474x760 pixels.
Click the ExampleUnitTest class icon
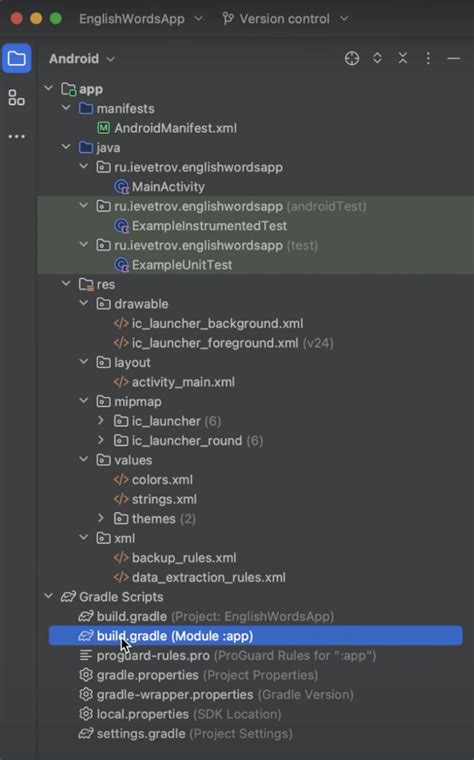coord(121,265)
